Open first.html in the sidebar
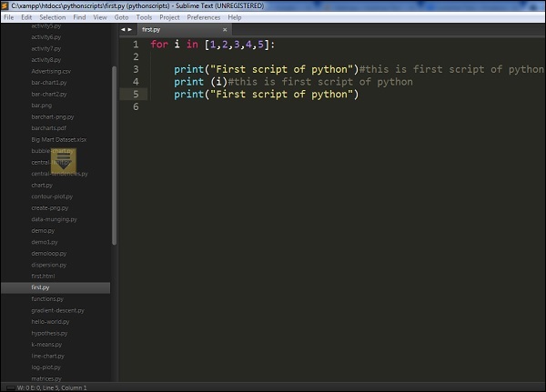This screenshot has width=546, height=392. [43, 276]
